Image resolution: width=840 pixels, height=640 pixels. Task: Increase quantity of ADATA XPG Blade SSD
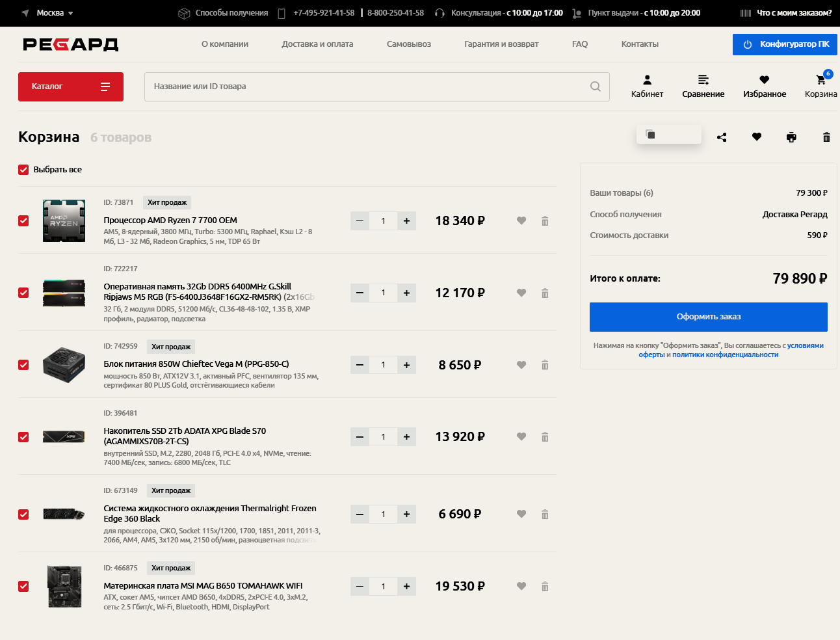tap(406, 437)
